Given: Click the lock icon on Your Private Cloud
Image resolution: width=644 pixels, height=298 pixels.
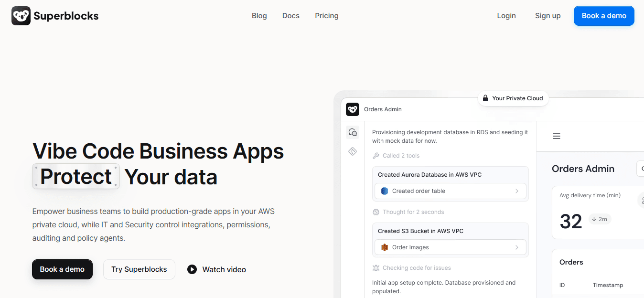Looking at the screenshot, I should (485, 98).
